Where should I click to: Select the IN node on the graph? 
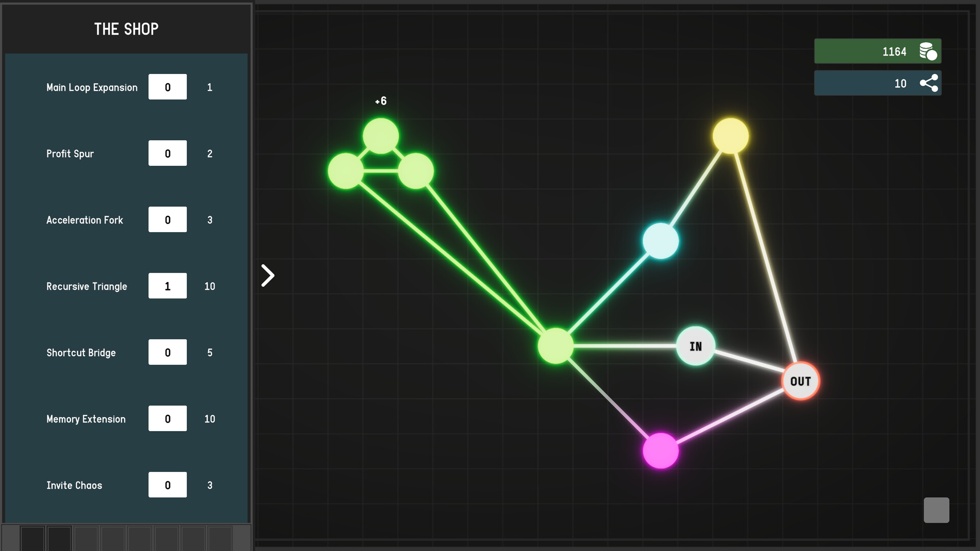point(695,346)
